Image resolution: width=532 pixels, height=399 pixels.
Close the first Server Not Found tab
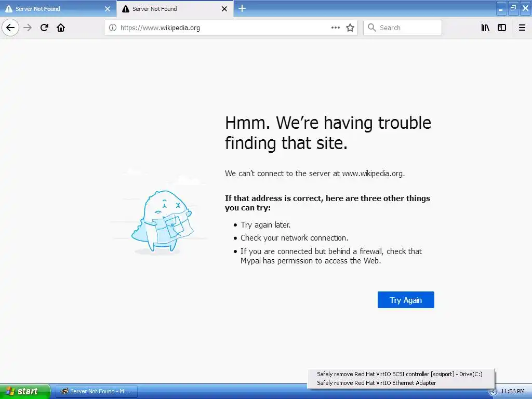[108, 9]
